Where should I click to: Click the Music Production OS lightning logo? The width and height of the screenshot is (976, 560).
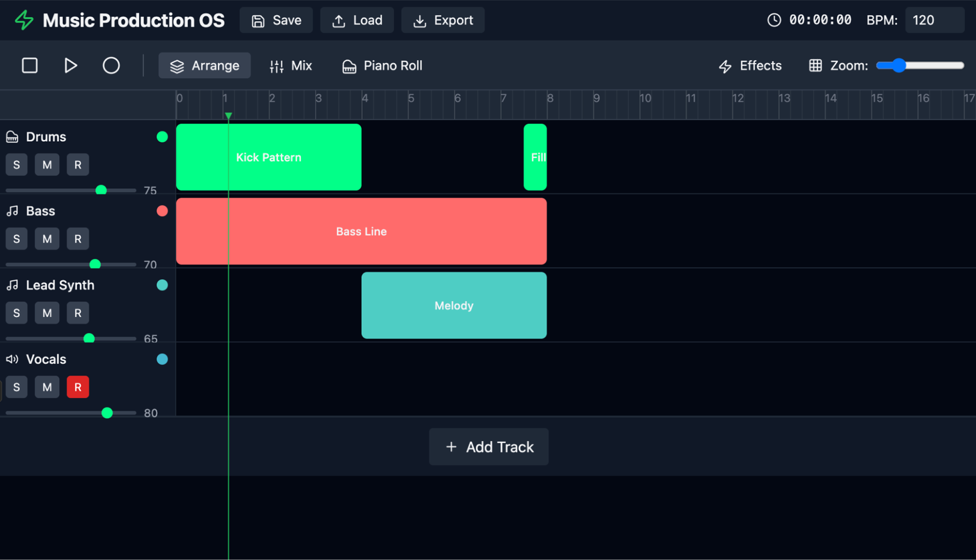point(23,20)
